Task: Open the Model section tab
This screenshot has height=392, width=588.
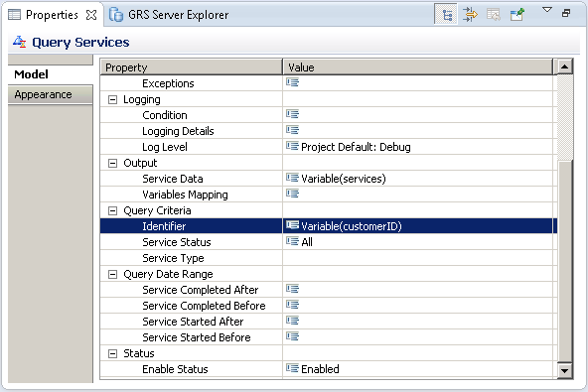Action: (51, 74)
